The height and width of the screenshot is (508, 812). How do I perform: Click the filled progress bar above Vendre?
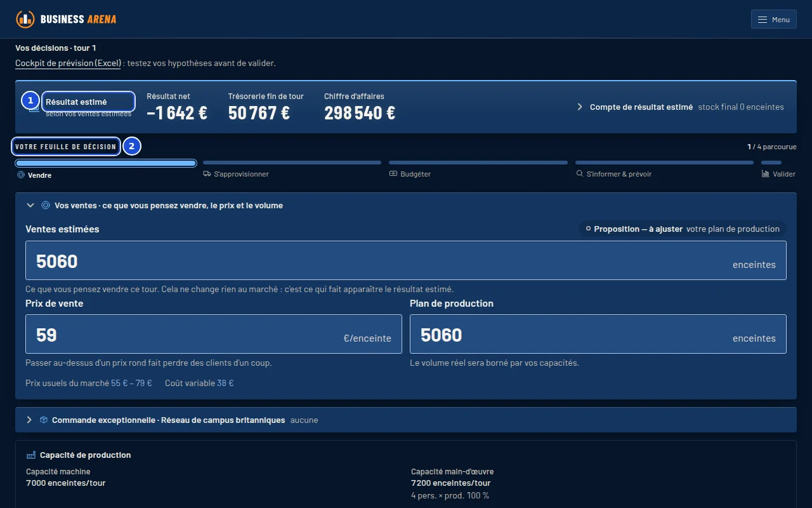coord(106,163)
